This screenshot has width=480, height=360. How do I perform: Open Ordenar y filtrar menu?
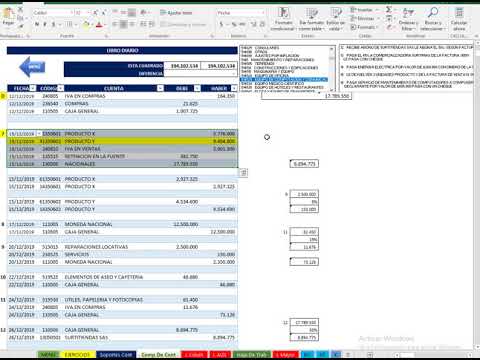[408, 18]
